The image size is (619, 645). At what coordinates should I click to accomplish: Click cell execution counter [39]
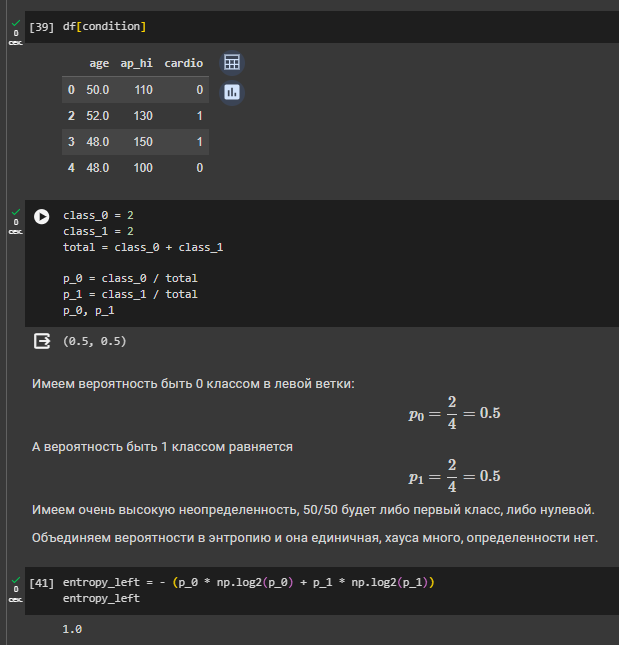(x=42, y=27)
